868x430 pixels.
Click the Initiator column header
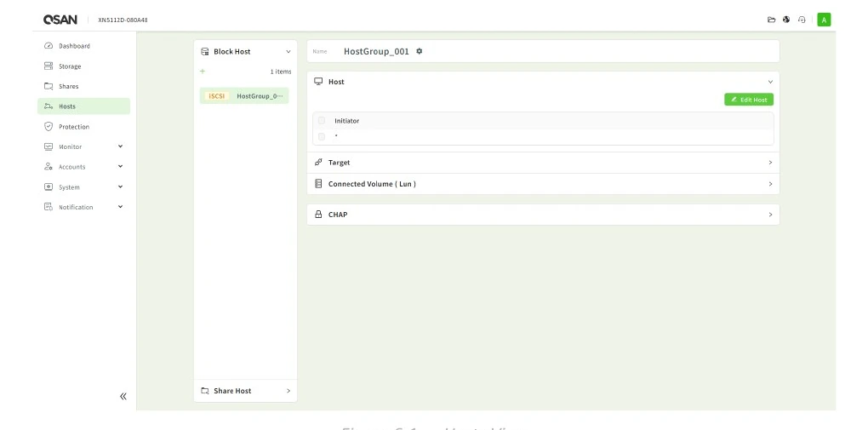point(346,121)
